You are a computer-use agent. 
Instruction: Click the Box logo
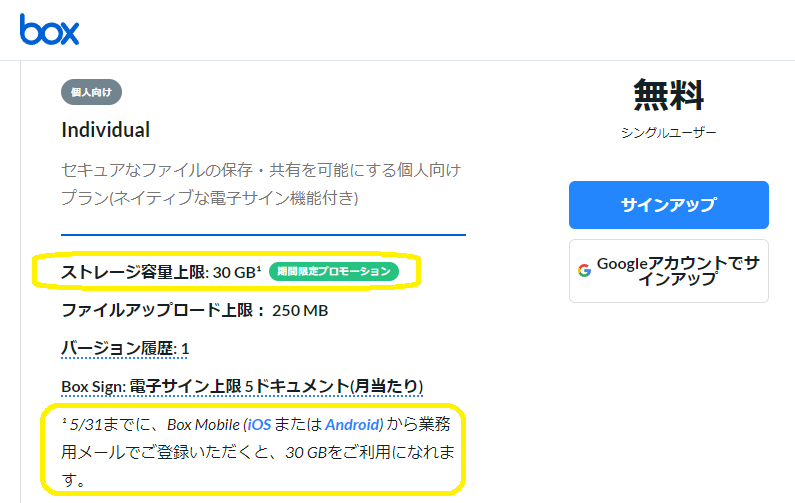point(49,29)
